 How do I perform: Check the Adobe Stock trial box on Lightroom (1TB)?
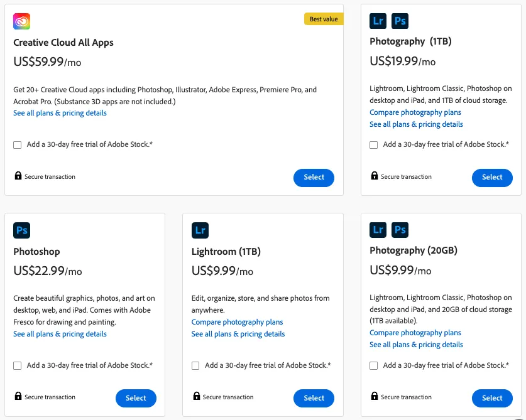195,365
